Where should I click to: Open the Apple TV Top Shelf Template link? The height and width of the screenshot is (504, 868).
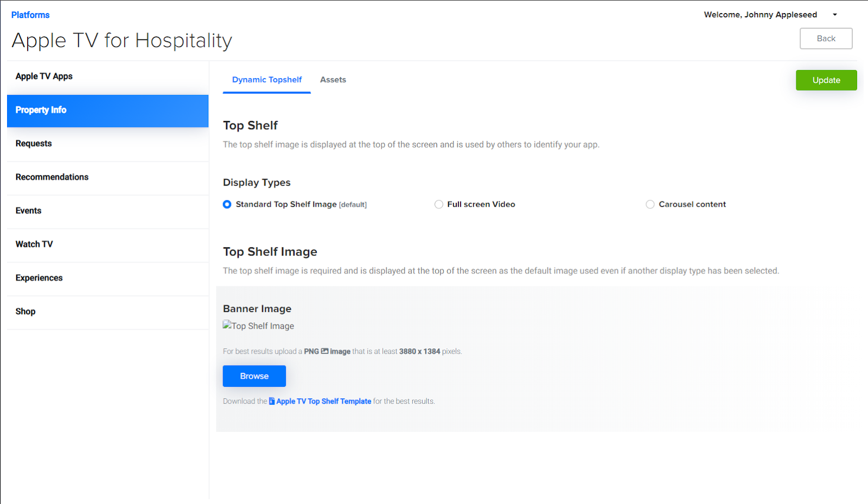click(324, 401)
